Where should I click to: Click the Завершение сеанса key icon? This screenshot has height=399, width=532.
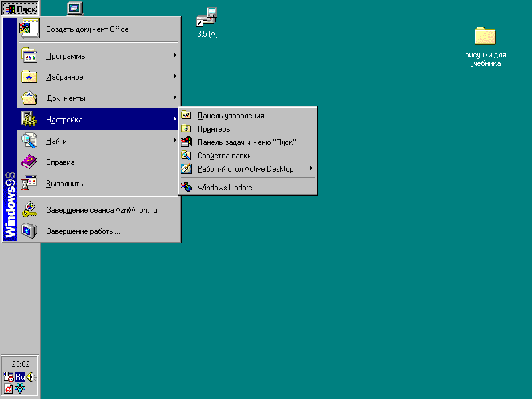coord(29,209)
